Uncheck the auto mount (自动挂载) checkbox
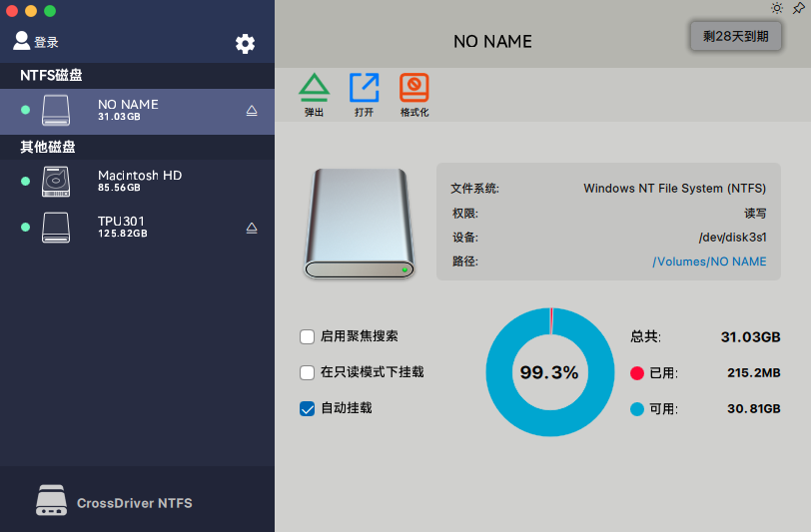This screenshot has height=532, width=811. pos(308,408)
